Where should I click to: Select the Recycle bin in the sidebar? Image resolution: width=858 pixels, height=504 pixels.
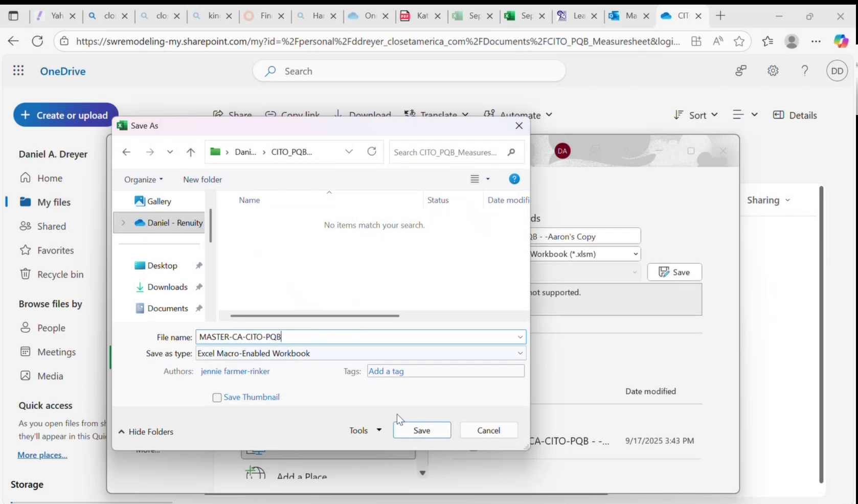[58, 274]
